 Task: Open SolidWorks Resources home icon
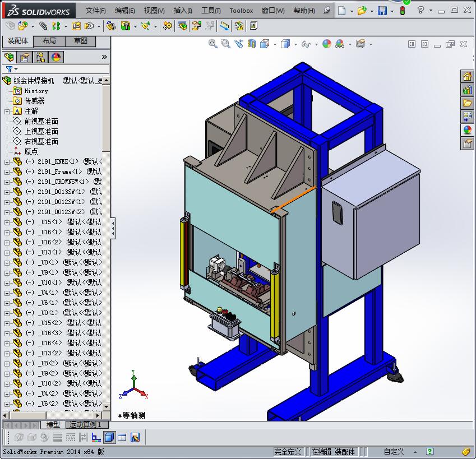tap(467, 76)
